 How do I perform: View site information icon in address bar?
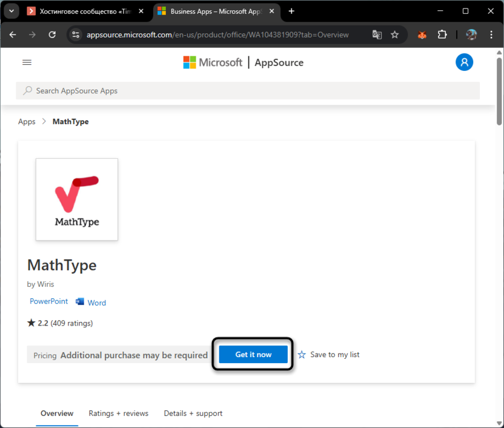click(76, 35)
